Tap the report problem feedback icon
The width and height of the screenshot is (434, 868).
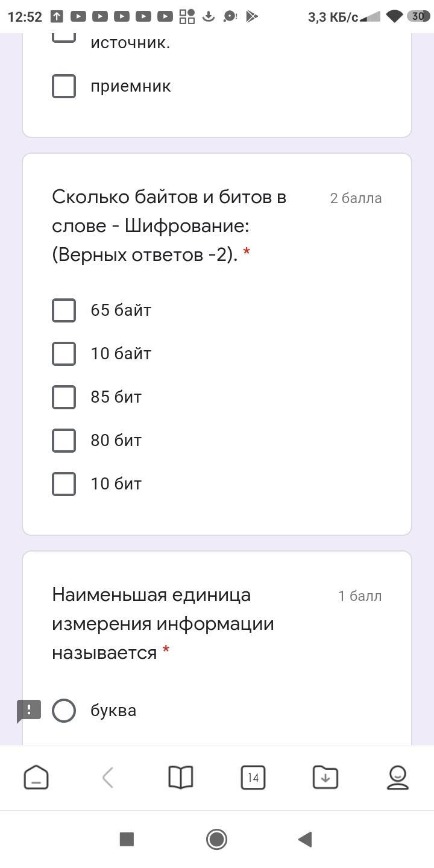tap(28, 711)
